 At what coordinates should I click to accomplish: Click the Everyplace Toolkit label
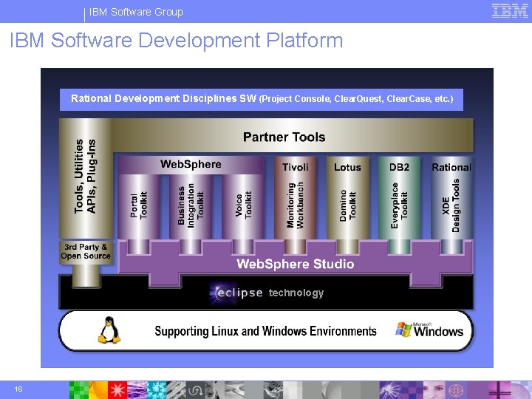(399, 205)
